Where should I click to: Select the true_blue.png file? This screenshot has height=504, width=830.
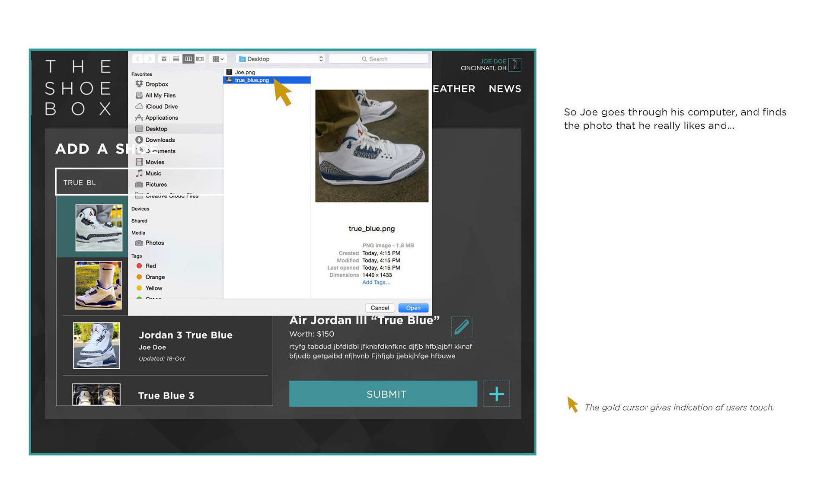pos(267,80)
